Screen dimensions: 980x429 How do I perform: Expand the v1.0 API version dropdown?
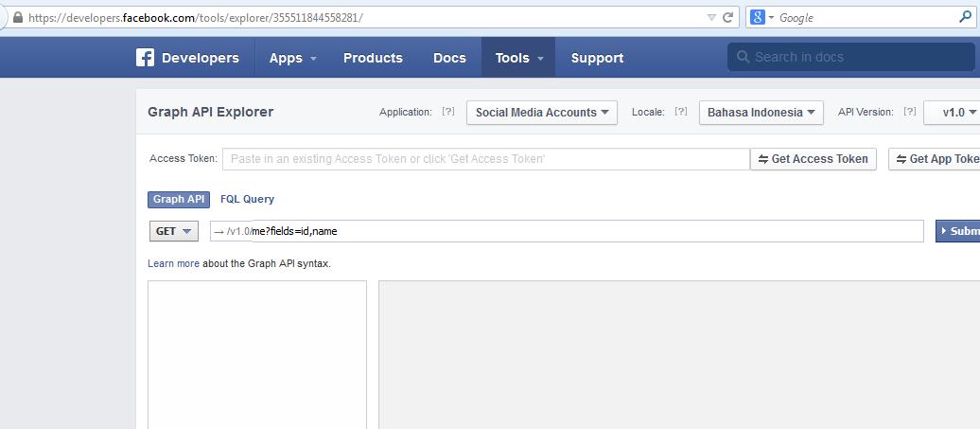[x=952, y=113]
